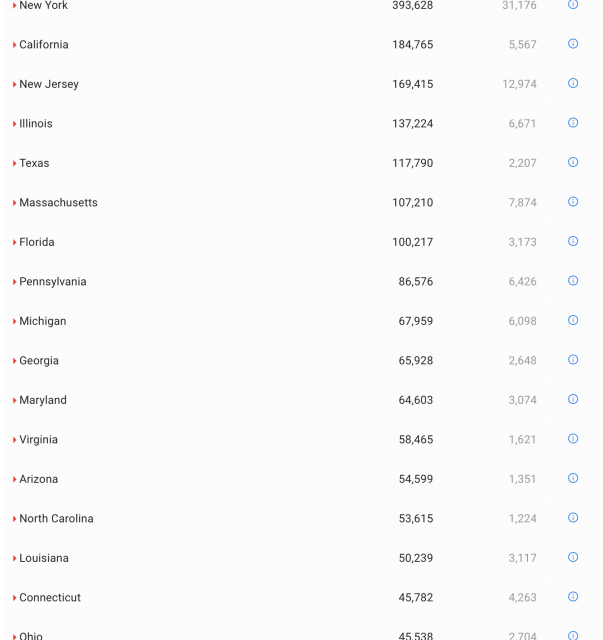Screen dimensions: 603x640
Task: Click the info icon for Pennsylvania
Action: coord(573,281)
